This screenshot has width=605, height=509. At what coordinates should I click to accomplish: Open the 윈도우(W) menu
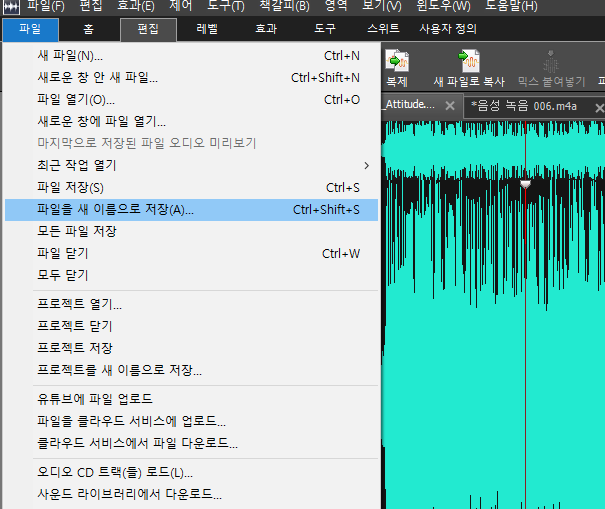click(x=443, y=6)
